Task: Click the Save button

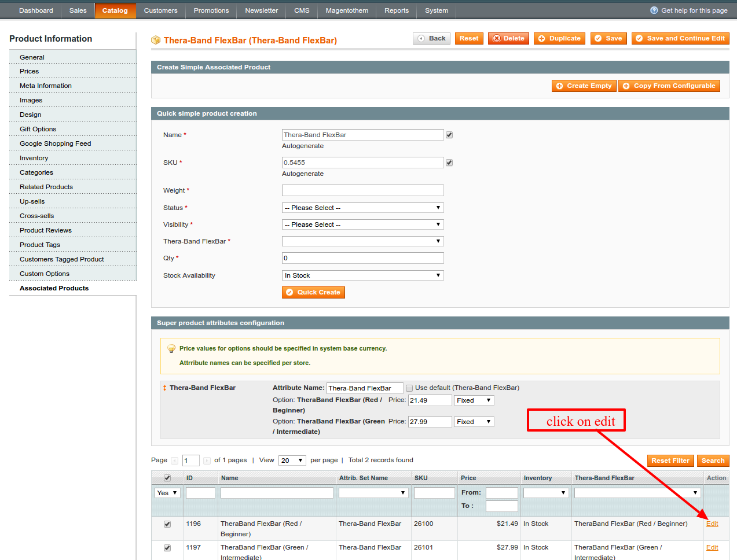Action: pyautogui.click(x=608, y=38)
